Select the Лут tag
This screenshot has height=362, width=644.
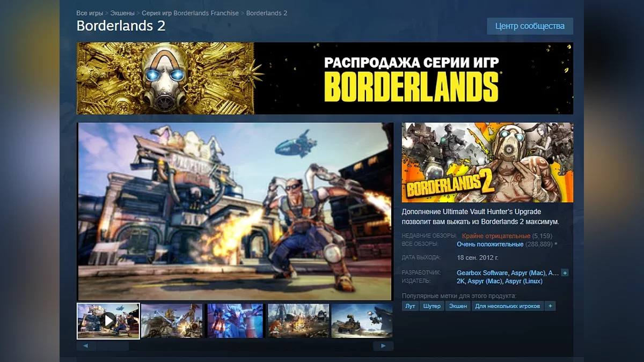pyautogui.click(x=410, y=306)
